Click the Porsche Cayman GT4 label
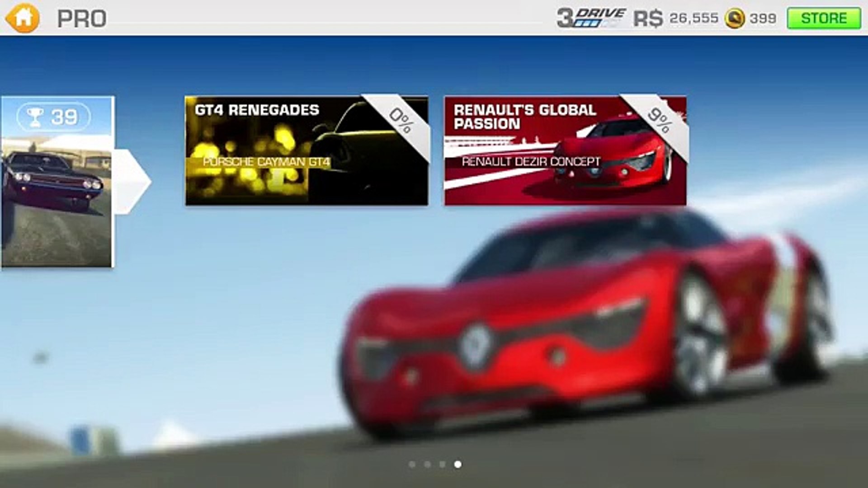Image resolution: width=868 pixels, height=488 pixels. point(266,162)
